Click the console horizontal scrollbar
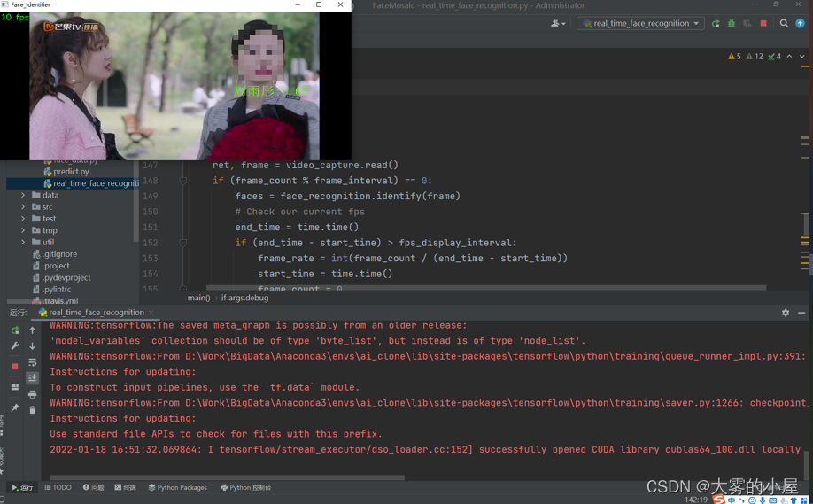 coord(227,477)
